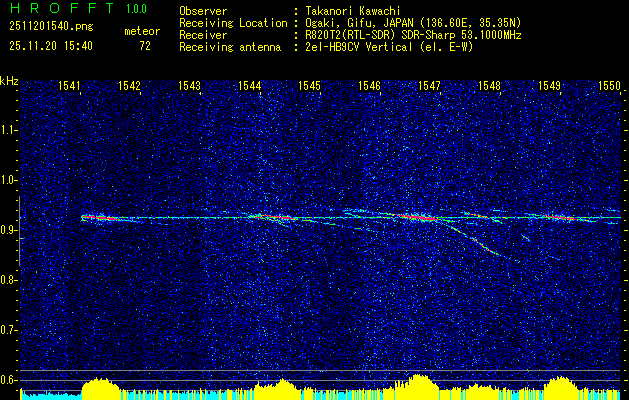This screenshot has width=629, height=400.
Task: Click the date stamp 25.11.20 15:40
Action: coord(51,46)
